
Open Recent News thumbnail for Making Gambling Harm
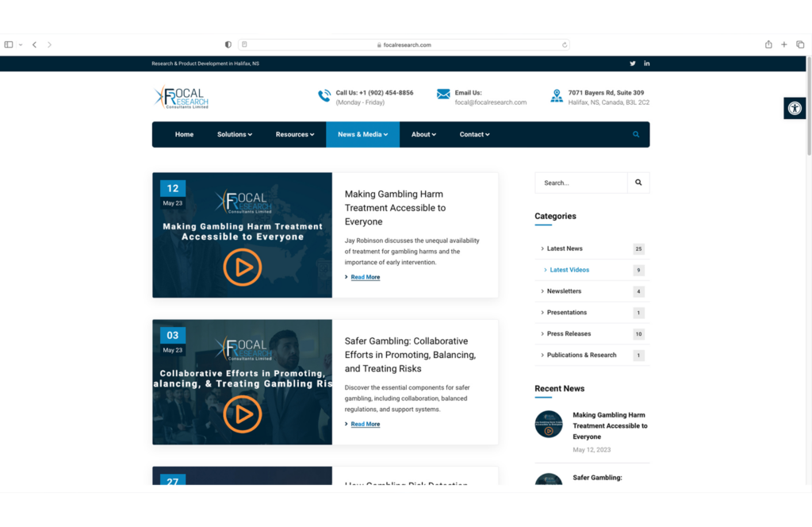pyautogui.click(x=549, y=425)
